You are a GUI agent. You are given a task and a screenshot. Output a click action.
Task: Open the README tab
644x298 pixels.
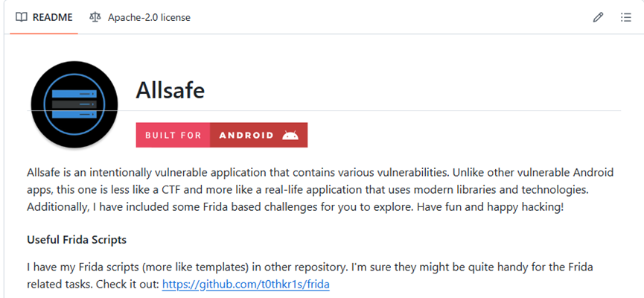click(x=44, y=17)
